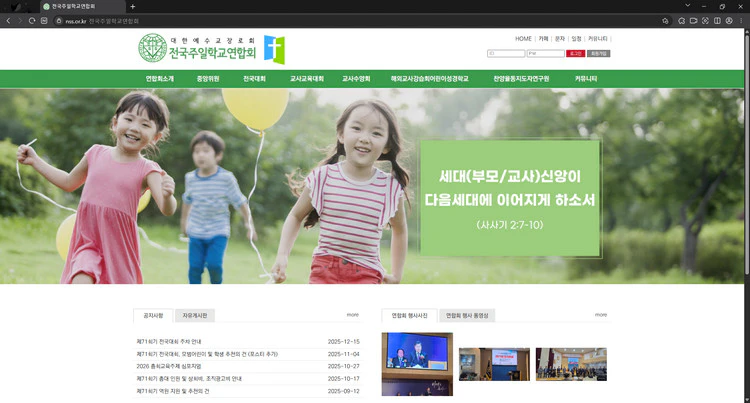Open the browser three-dot menu

pyautogui.click(x=741, y=21)
